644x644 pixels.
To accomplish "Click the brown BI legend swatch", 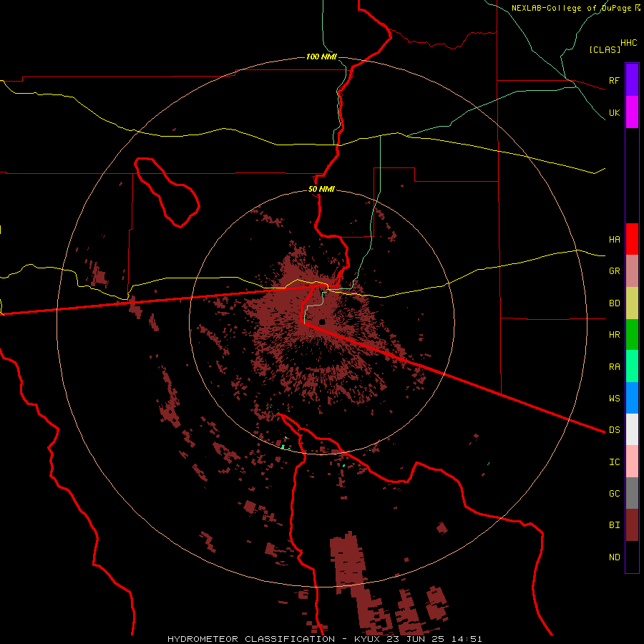I will coord(632,525).
